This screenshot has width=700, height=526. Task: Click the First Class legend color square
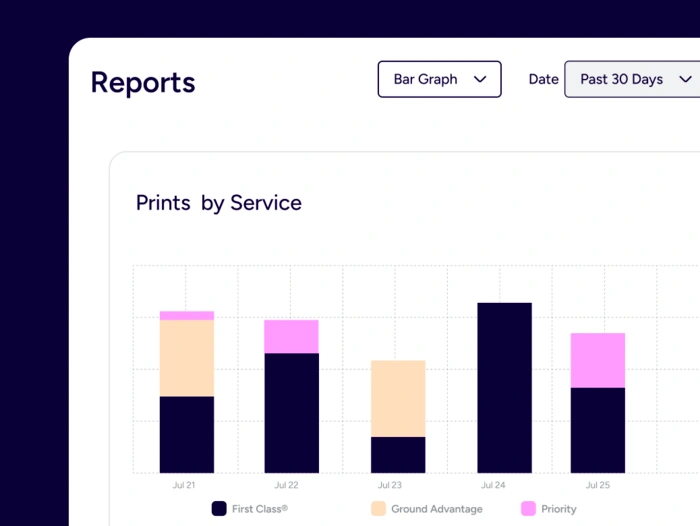point(219,508)
